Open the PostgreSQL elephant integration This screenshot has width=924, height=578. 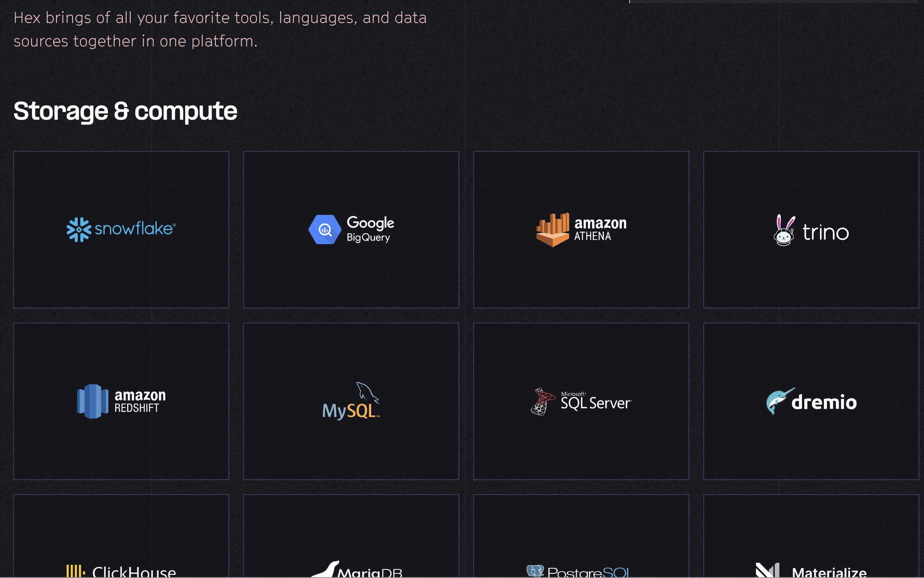tap(536, 570)
